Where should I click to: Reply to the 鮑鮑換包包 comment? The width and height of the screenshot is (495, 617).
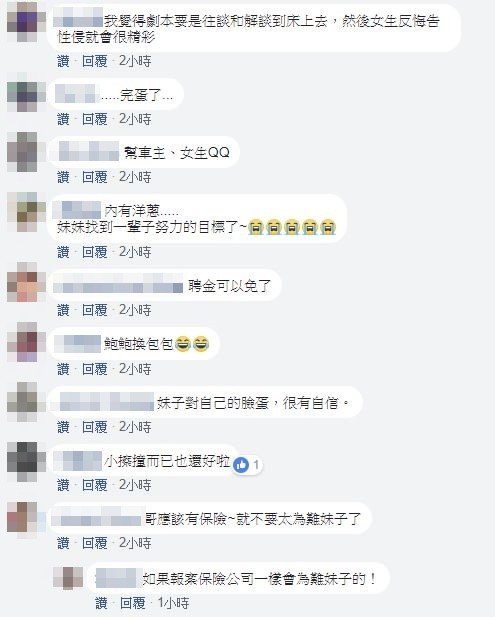point(94,369)
